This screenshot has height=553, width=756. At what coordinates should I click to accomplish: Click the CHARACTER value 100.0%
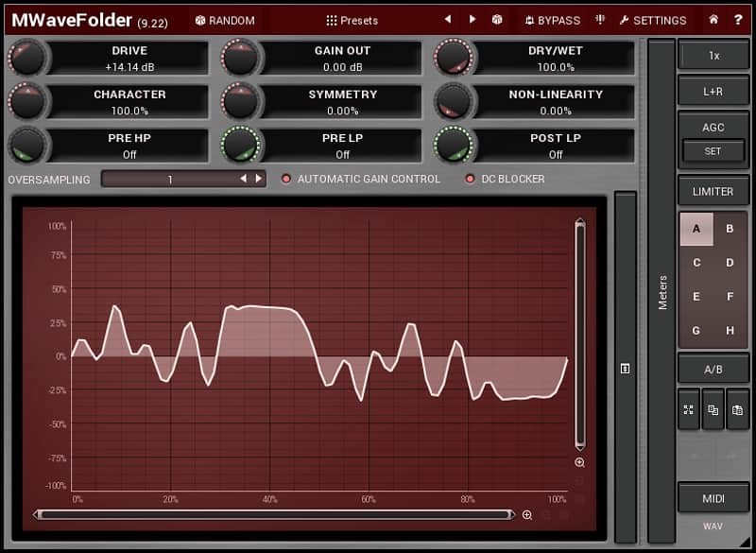coord(129,111)
